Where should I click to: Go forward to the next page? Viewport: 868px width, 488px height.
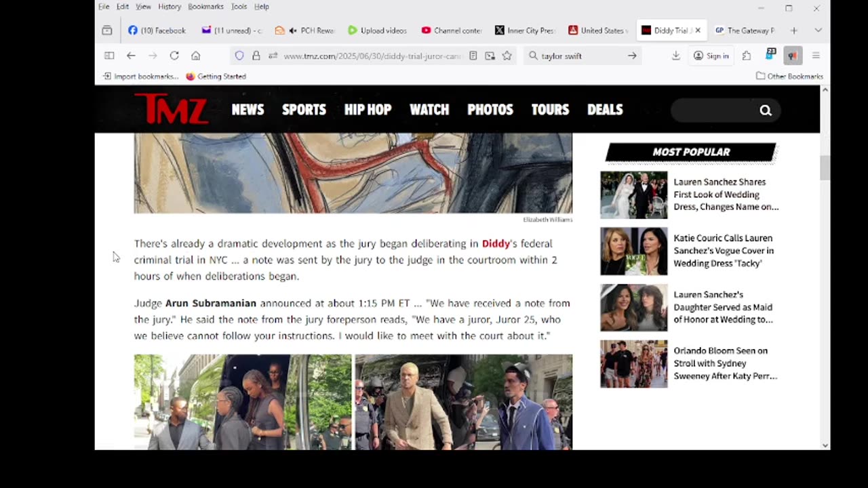click(x=153, y=56)
